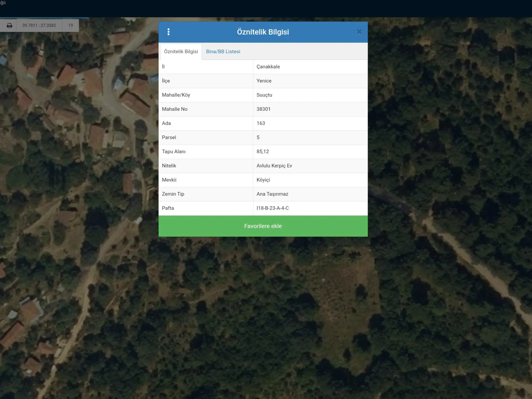Click the Pafta row label
Image resolution: width=532 pixels, height=399 pixels.
pos(168,208)
